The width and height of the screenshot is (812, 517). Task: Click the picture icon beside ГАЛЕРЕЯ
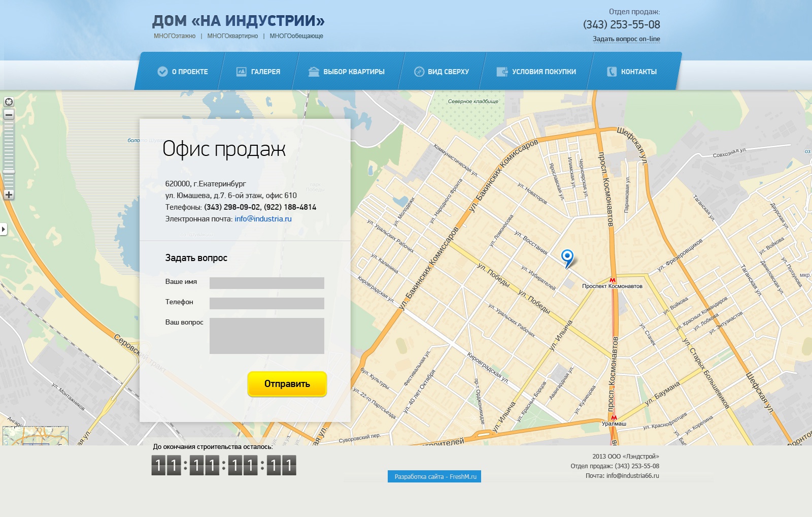(x=242, y=72)
